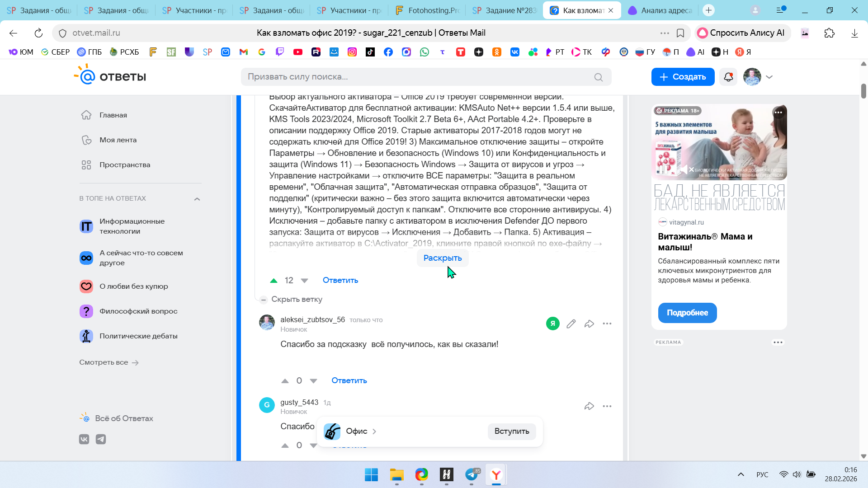
Task: Click the notifications bell icon
Action: tap(728, 77)
